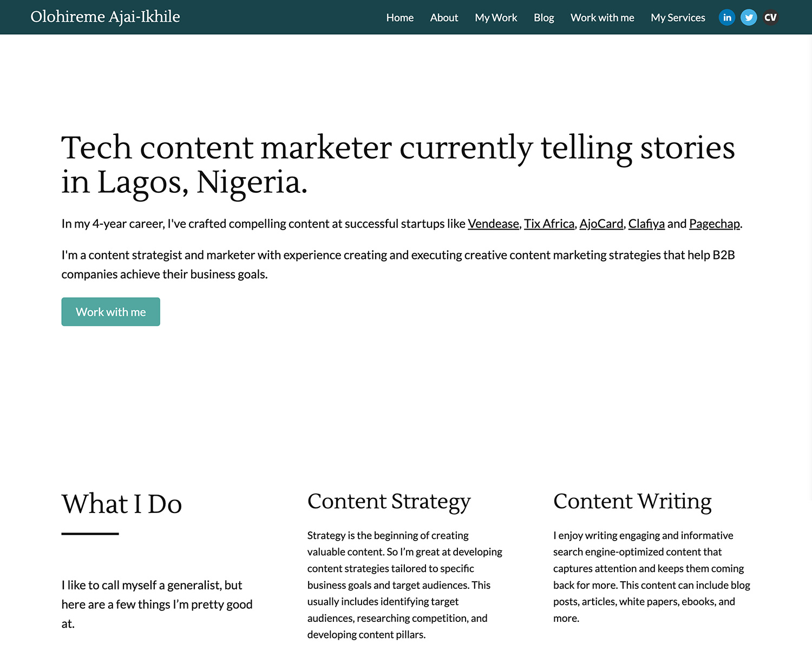Image resolution: width=812 pixels, height=650 pixels.
Task: Click the What I Do heading
Action: click(122, 504)
